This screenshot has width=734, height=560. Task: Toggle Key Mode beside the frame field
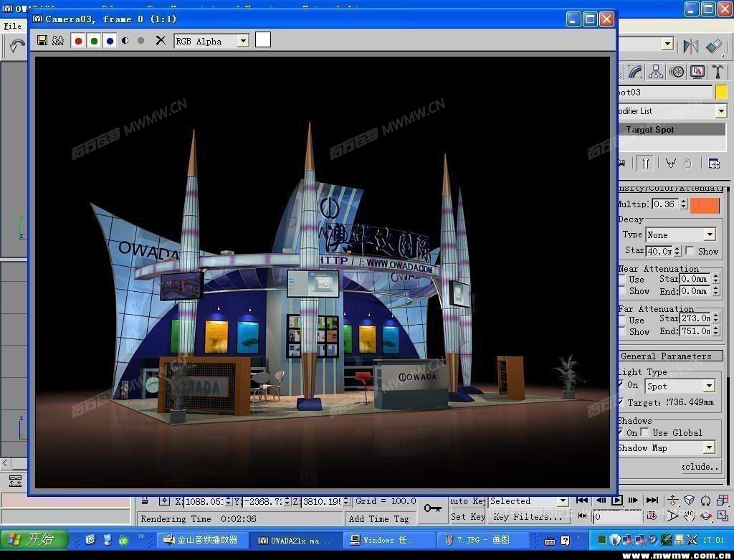pyautogui.click(x=582, y=516)
